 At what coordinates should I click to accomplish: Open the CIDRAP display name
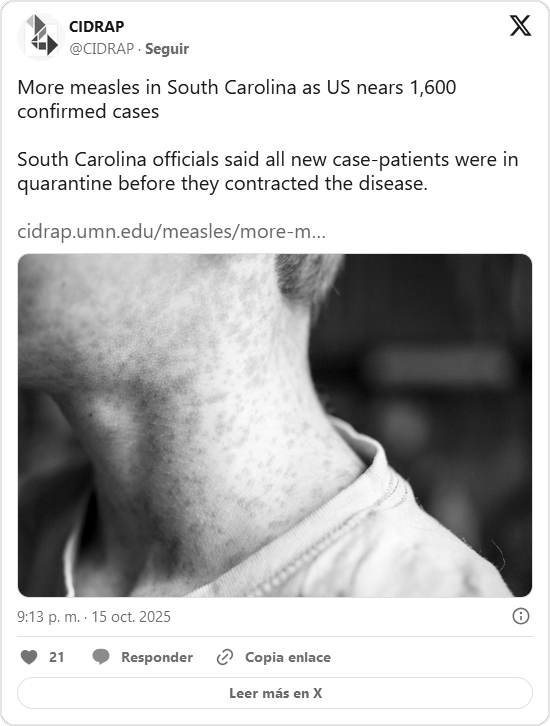(96, 26)
